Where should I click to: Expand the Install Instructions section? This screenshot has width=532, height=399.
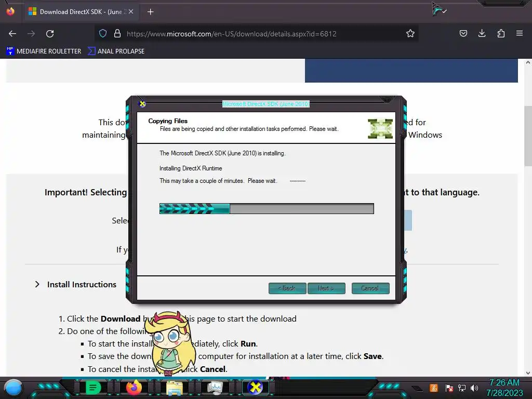[x=76, y=284]
